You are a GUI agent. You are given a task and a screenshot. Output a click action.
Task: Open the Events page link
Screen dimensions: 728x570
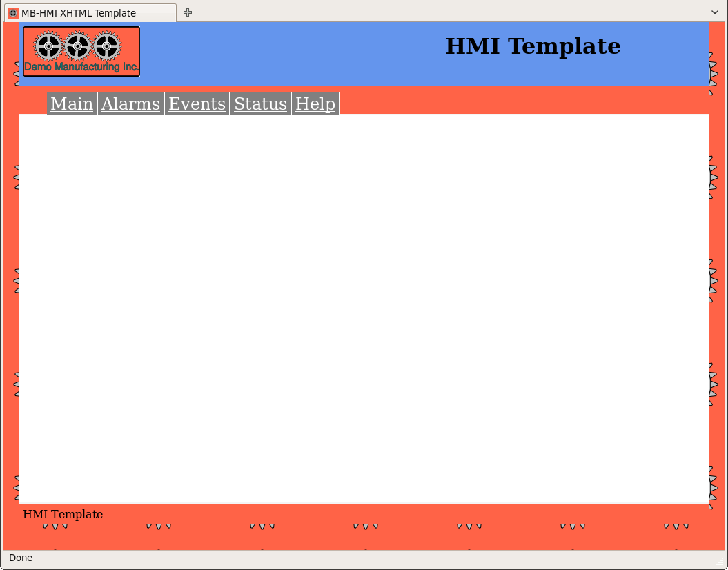click(197, 104)
